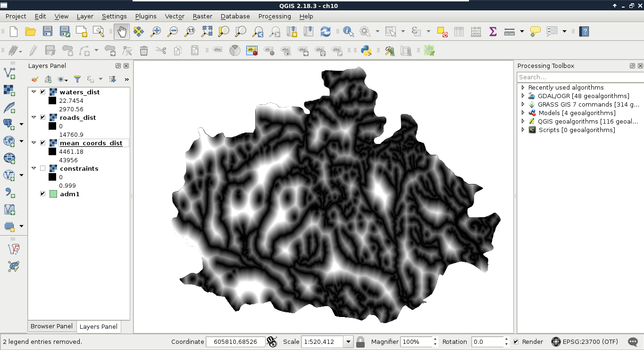Viewport: 644px width, 350px height.
Task: Select the Identify Features tool
Action: coord(348,32)
